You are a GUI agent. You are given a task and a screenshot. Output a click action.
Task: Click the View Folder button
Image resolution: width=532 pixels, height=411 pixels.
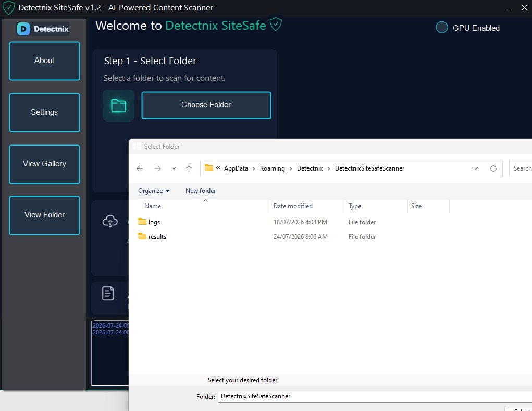[x=44, y=215]
